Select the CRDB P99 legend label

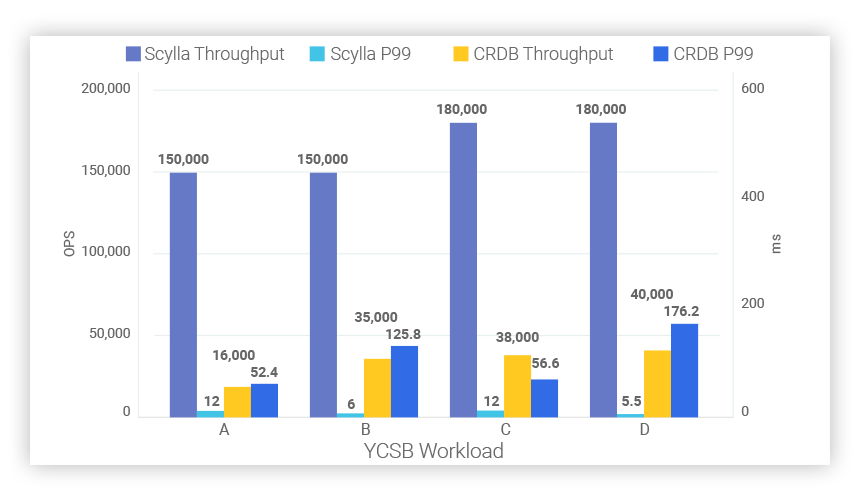tap(713, 54)
